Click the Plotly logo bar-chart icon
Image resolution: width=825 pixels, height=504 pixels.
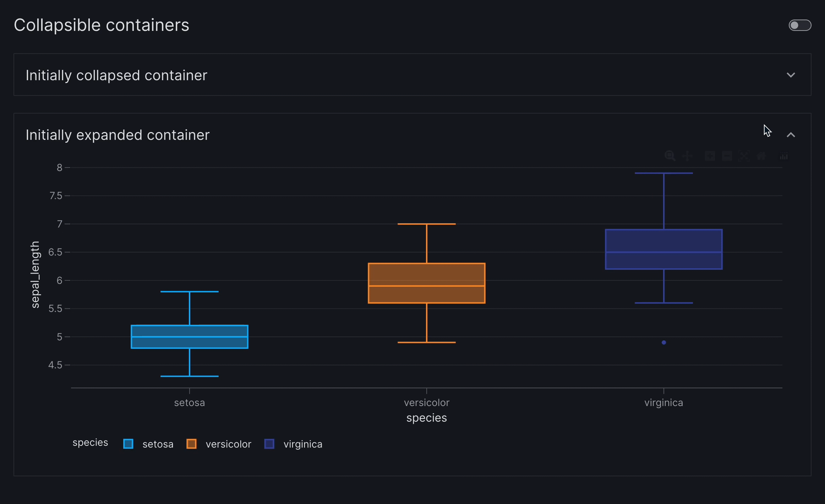click(783, 156)
